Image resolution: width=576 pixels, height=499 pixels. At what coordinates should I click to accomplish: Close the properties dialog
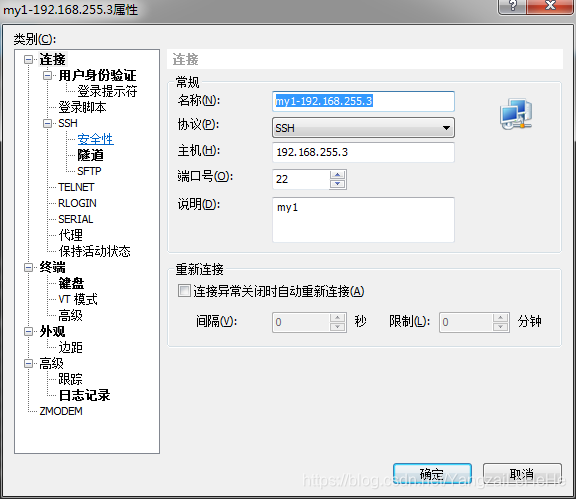click(x=550, y=6)
